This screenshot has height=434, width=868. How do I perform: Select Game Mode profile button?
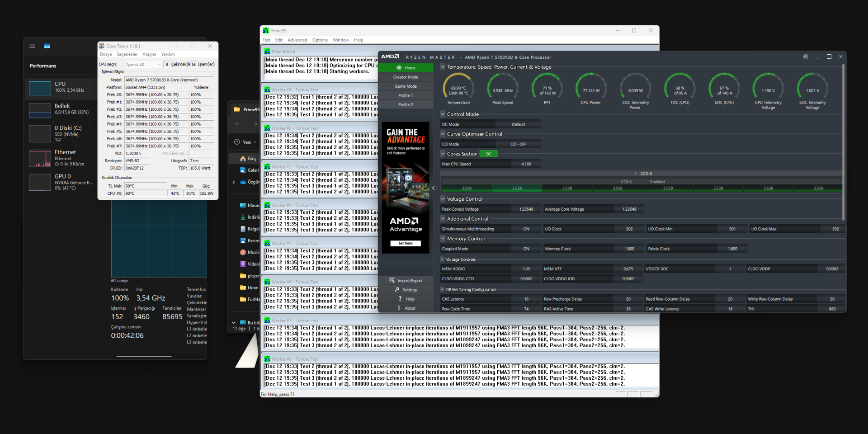(406, 86)
